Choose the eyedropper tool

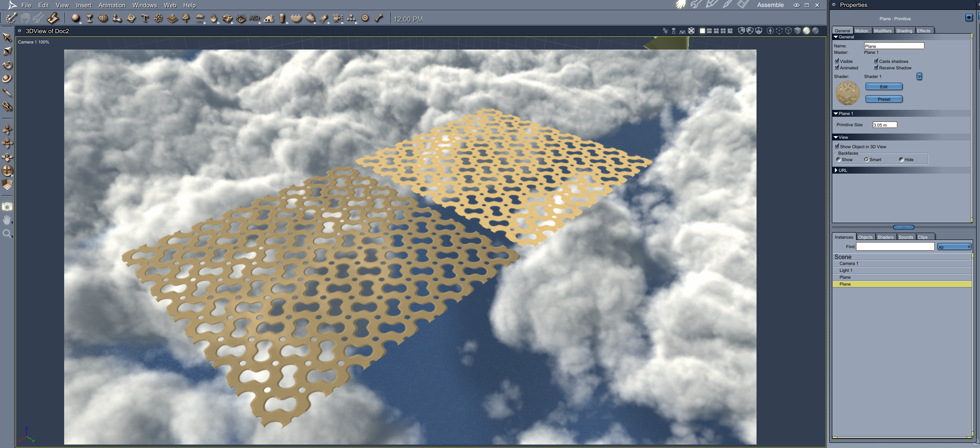pyautogui.click(x=7, y=93)
